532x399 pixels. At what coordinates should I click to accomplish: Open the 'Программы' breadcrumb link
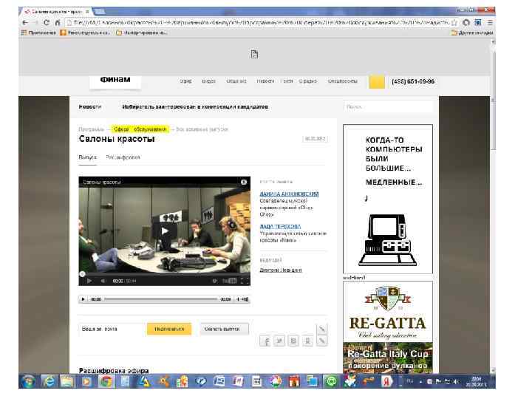[x=92, y=129]
